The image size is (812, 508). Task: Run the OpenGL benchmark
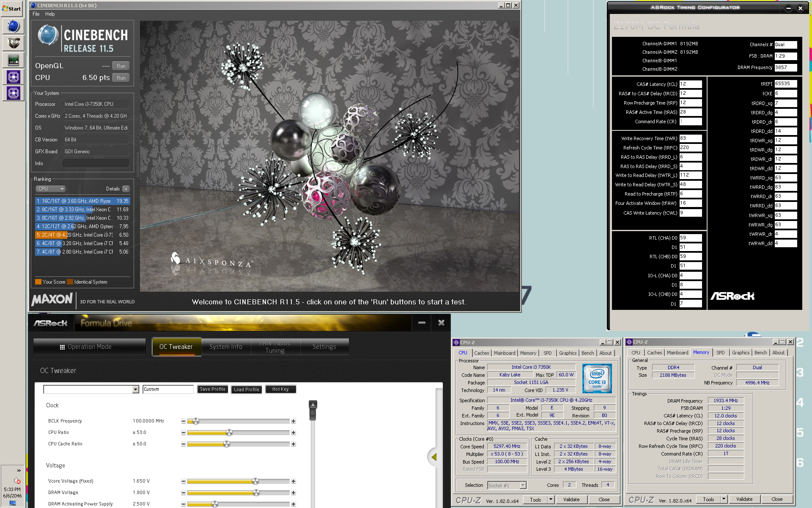tap(121, 66)
